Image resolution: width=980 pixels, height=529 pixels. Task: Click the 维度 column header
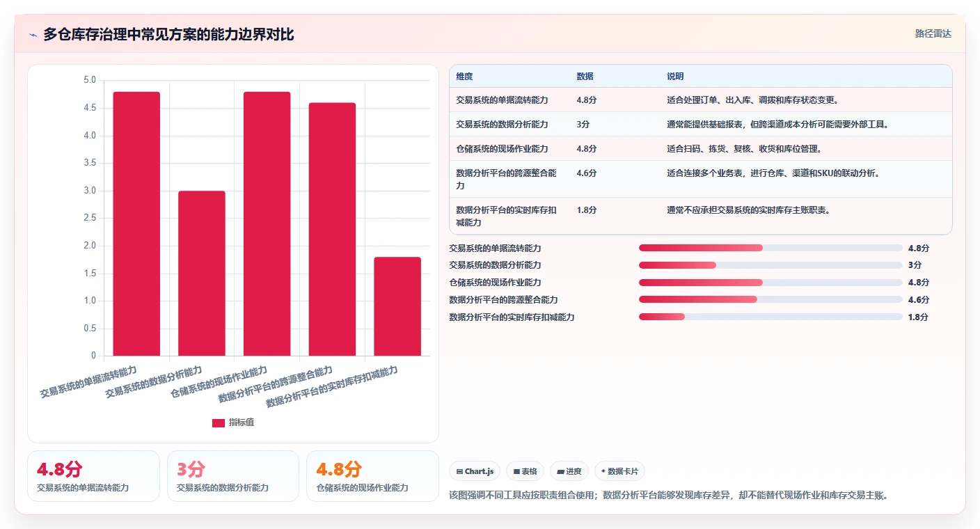click(x=464, y=77)
